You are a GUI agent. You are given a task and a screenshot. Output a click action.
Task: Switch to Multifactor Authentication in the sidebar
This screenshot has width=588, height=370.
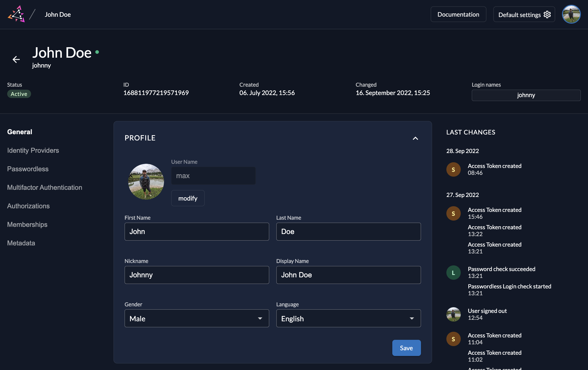pyautogui.click(x=45, y=187)
